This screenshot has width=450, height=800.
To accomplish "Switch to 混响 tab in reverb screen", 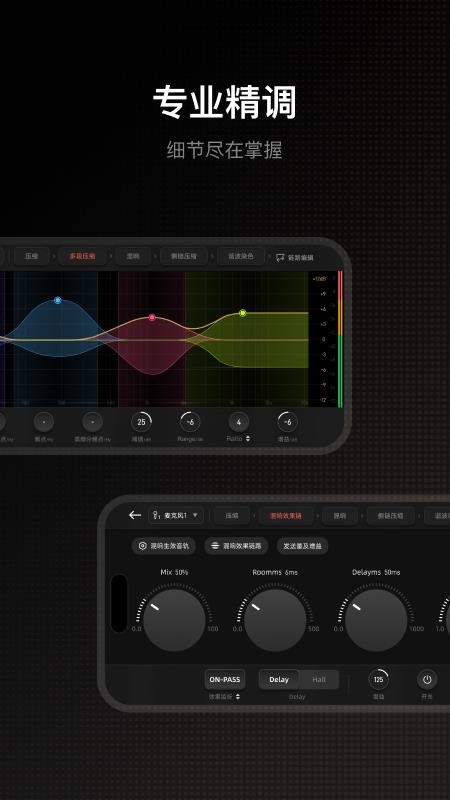I will (x=339, y=515).
